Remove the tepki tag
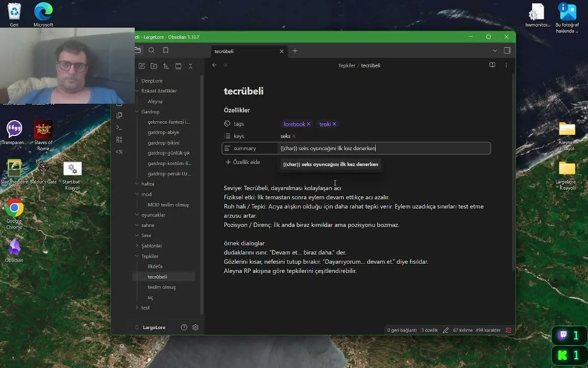 [x=334, y=124]
